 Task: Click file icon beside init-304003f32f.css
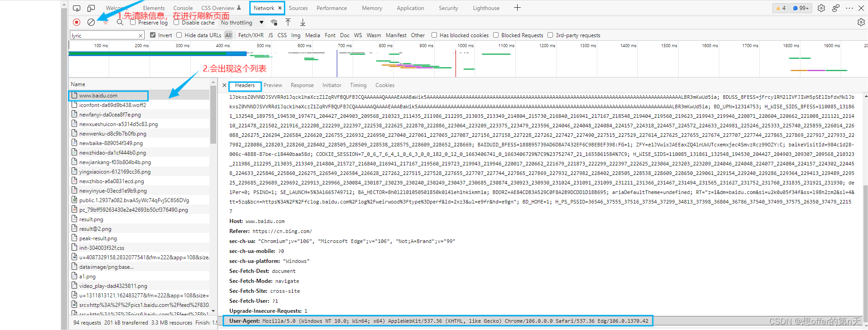pos(74,247)
